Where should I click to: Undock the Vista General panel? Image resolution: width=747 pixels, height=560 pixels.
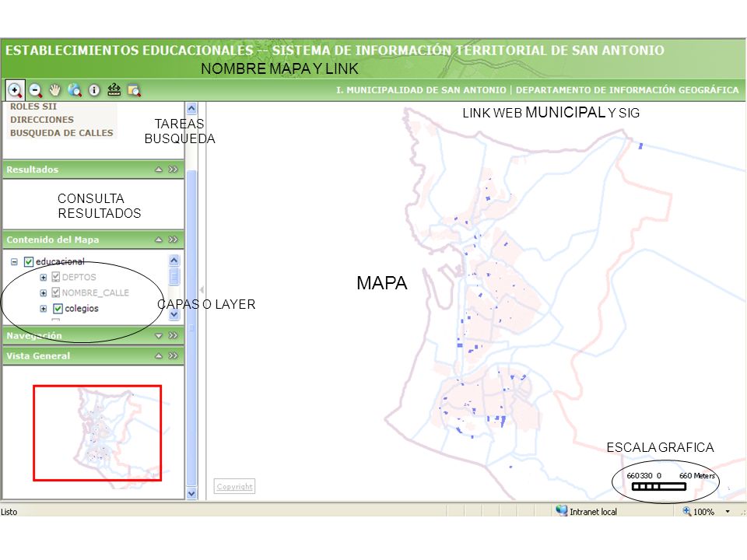(x=173, y=355)
